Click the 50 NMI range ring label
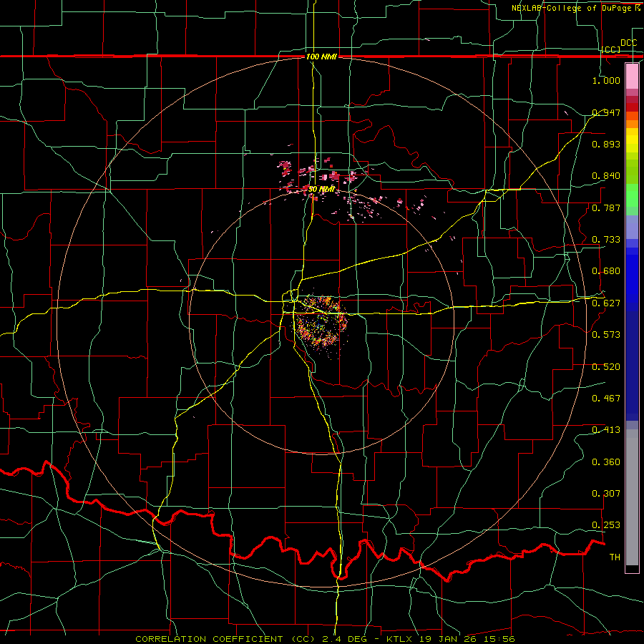 pyautogui.click(x=321, y=190)
